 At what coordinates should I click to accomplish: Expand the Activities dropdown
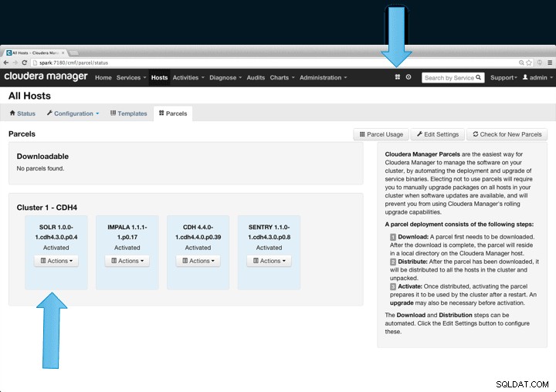tap(188, 78)
